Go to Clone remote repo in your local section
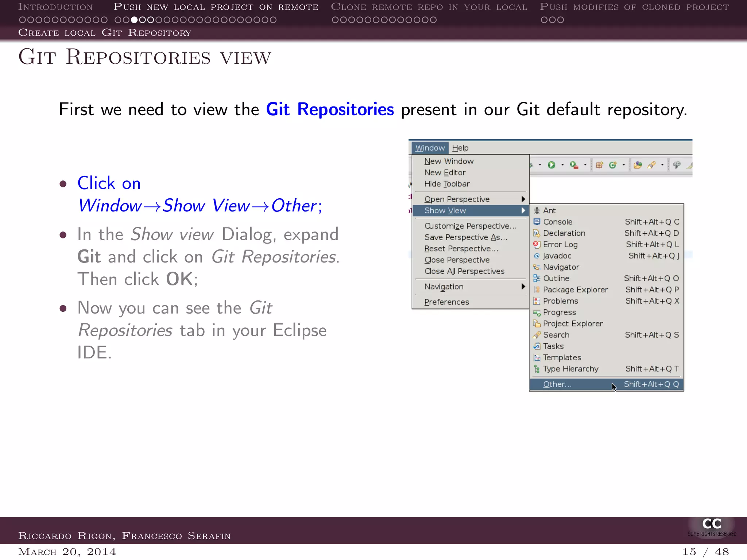Image resolution: width=747 pixels, height=560 pixels. (x=429, y=7)
